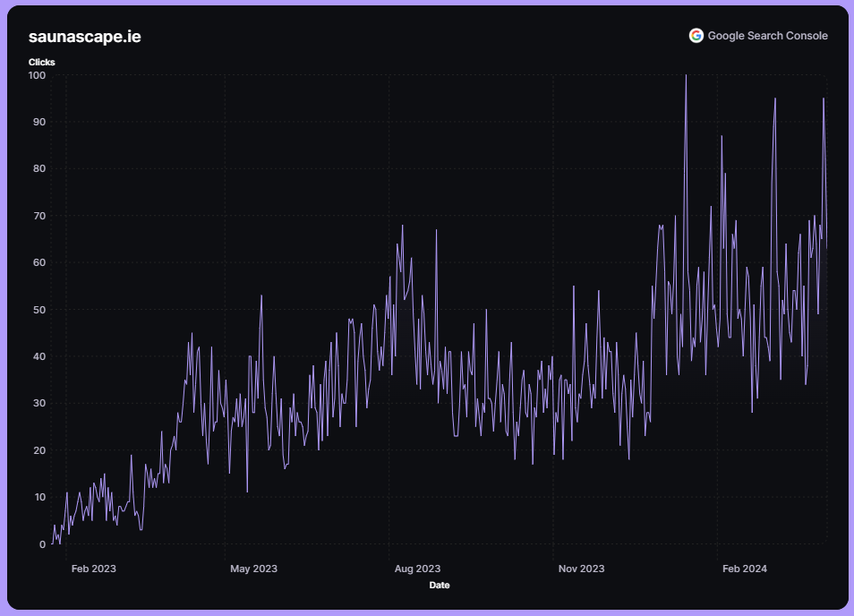Screen dimensions: 854x616
Task: Pick the 30 y-axis tick label
Action: [39, 403]
